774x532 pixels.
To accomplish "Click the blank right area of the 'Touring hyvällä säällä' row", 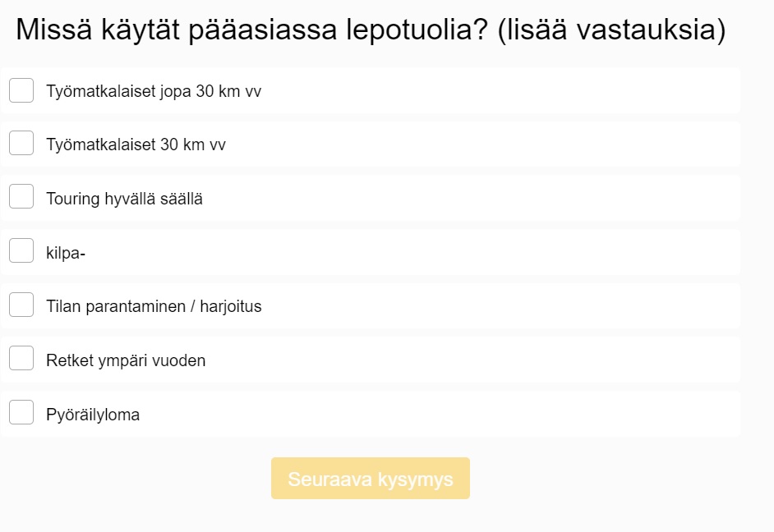I will coord(493,198).
